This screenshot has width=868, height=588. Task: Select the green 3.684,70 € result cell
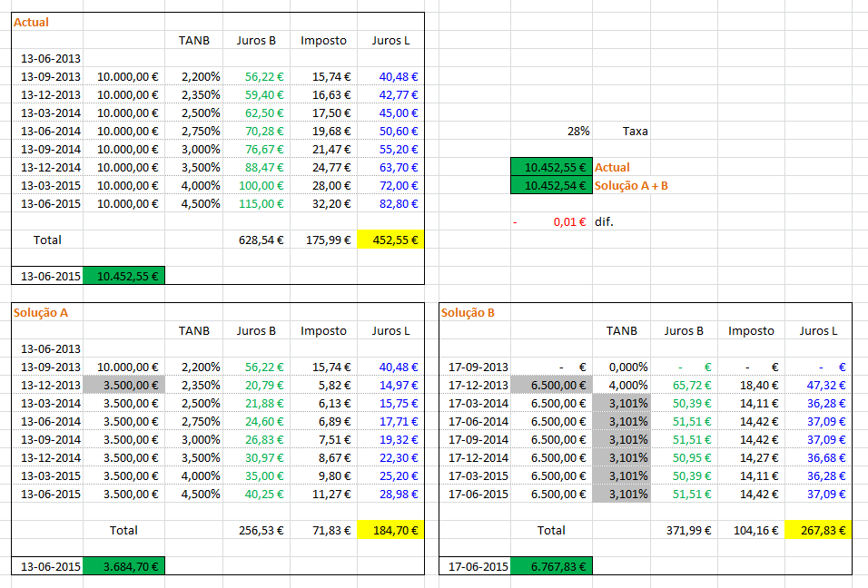point(123,566)
